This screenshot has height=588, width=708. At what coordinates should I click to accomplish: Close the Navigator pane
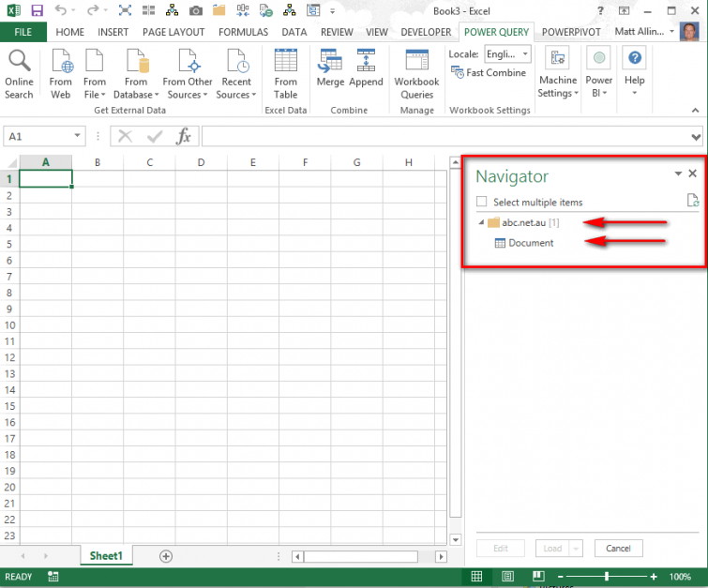pyautogui.click(x=693, y=173)
